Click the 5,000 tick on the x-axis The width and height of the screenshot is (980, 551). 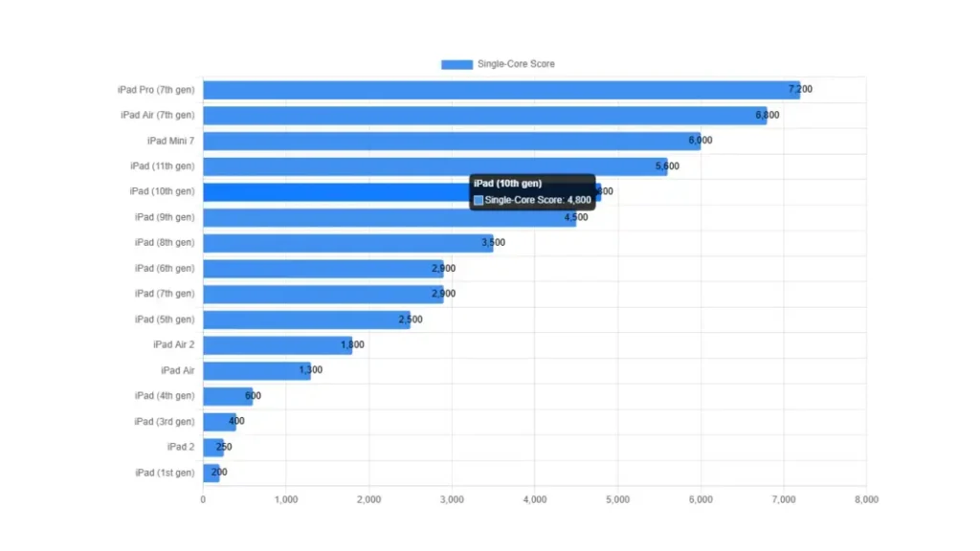[x=617, y=499]
